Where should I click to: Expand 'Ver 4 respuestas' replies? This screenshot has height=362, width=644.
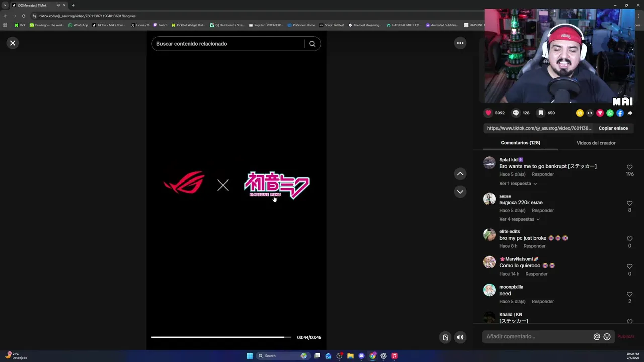pyautogui.click(x=519, y=219)
